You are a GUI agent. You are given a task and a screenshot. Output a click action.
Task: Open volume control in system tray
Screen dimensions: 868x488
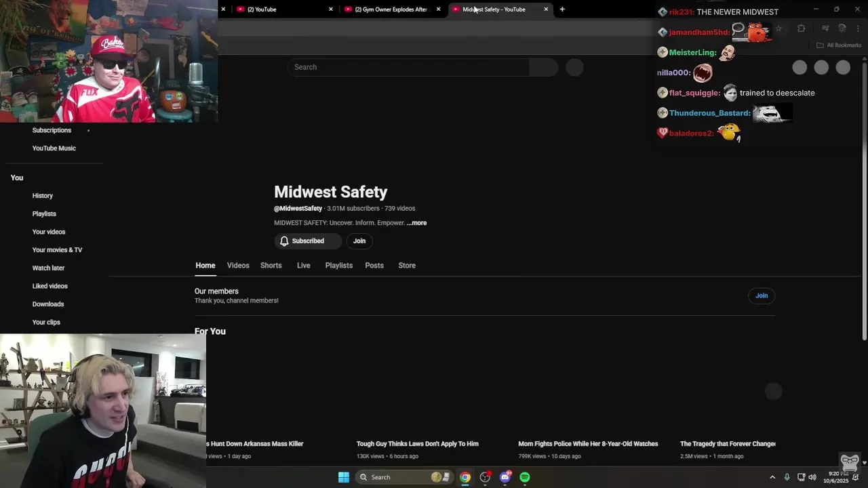click(x=812, y=477)
